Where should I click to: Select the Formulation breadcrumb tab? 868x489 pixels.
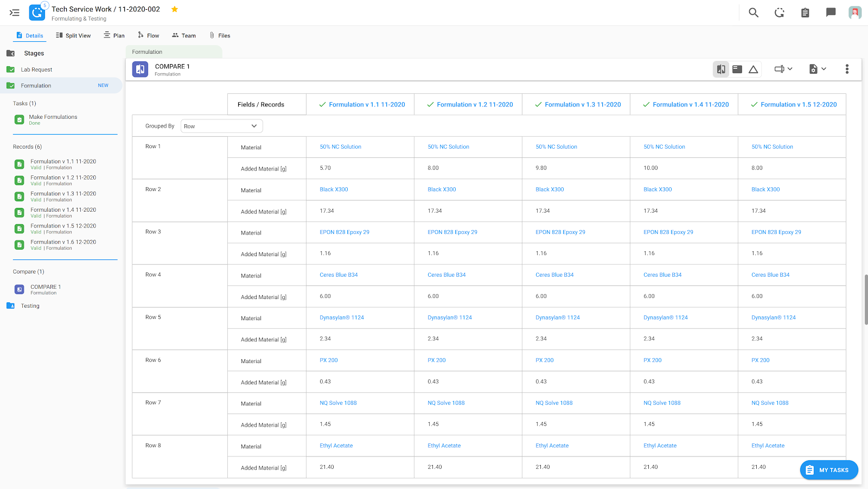[x=174, y=52]
